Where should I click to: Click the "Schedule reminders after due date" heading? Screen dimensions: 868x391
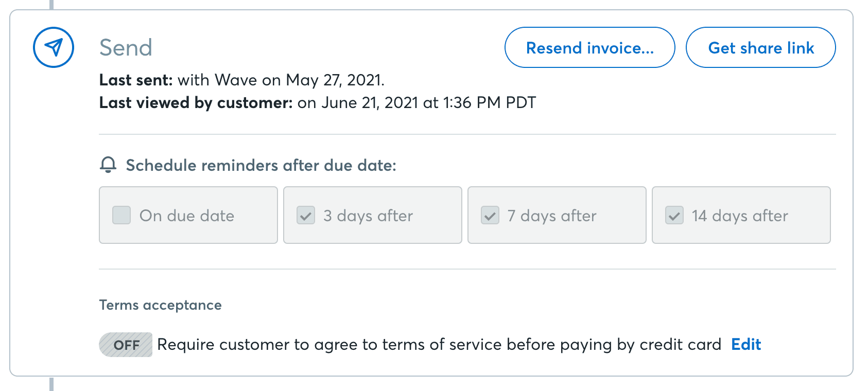(261, 165)
